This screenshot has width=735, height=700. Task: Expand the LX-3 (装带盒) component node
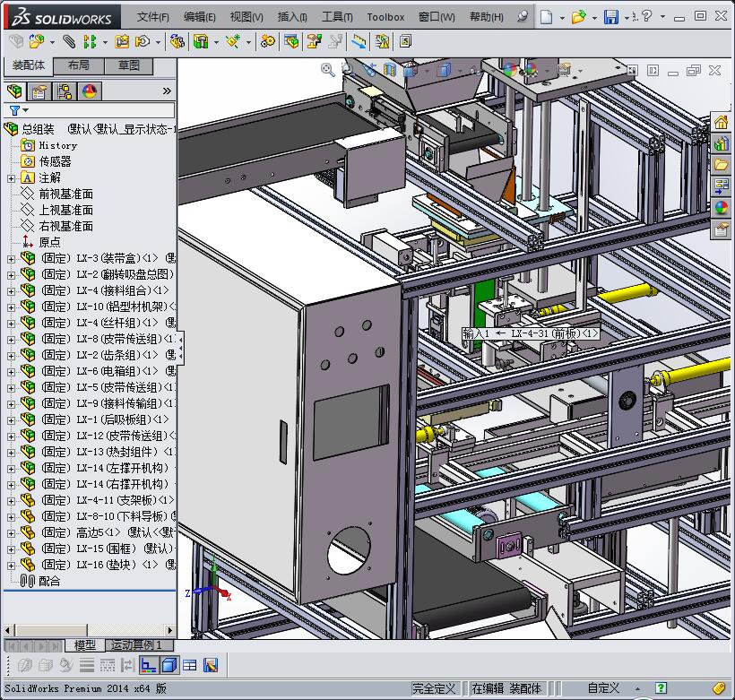click(11, 258)
